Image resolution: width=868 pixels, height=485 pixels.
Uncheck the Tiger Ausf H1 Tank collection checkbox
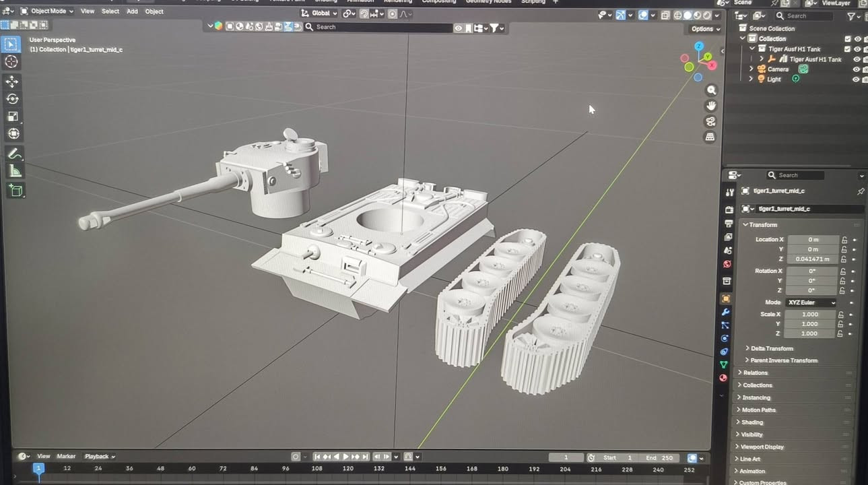click(x=847, y=48)
